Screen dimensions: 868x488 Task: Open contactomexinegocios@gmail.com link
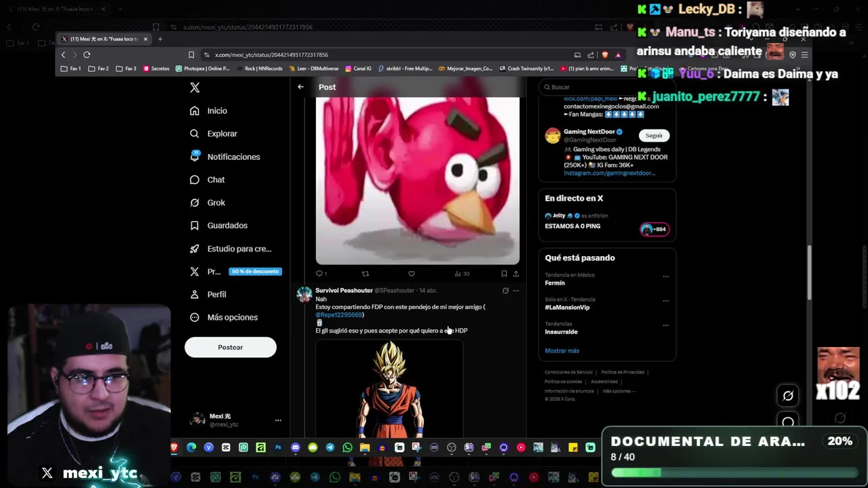tap(611, 106)
